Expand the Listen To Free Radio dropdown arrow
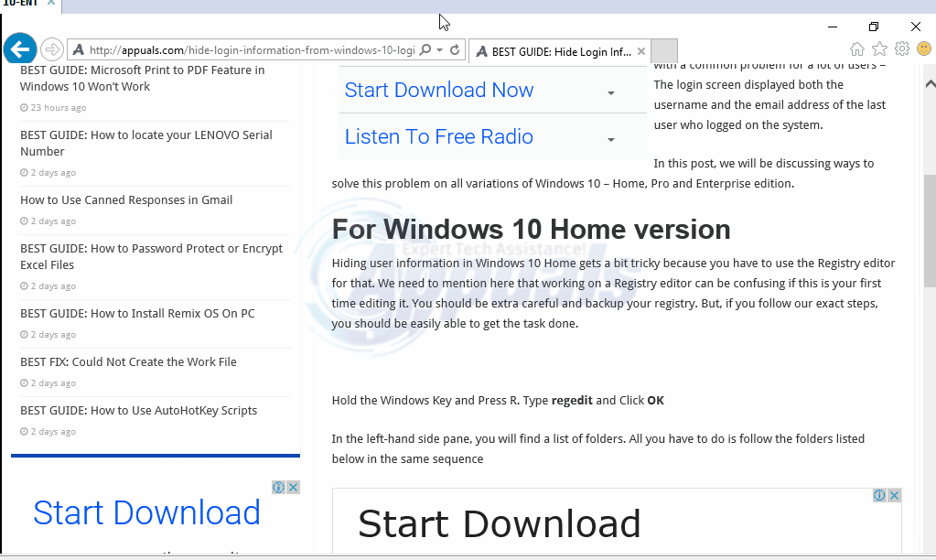 point(610,138)
